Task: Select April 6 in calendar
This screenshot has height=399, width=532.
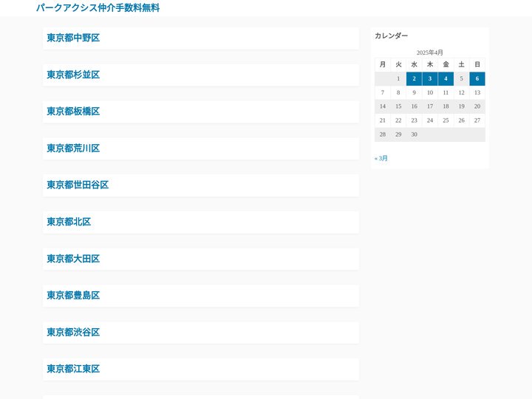Action: (477, 79)
